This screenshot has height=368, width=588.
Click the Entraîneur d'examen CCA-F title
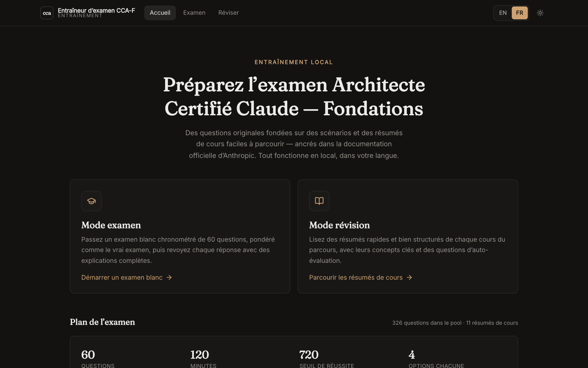pyautogui.click(x=96, y=10)
